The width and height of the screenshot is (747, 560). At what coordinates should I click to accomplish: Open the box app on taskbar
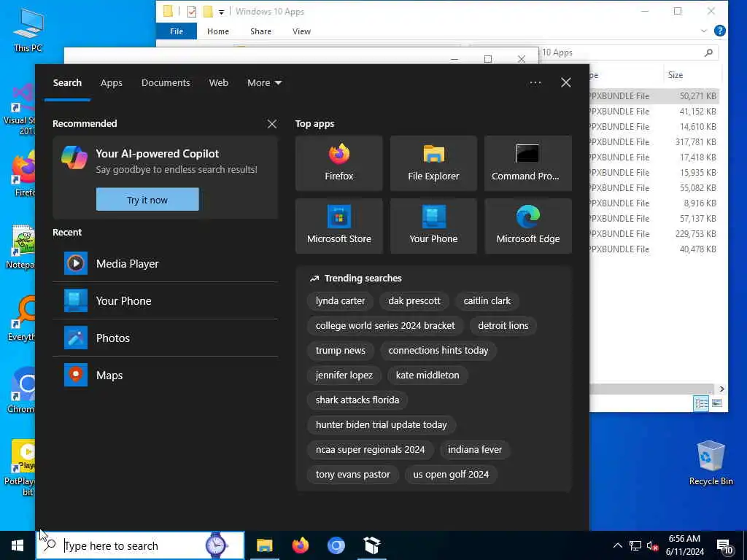371,545
